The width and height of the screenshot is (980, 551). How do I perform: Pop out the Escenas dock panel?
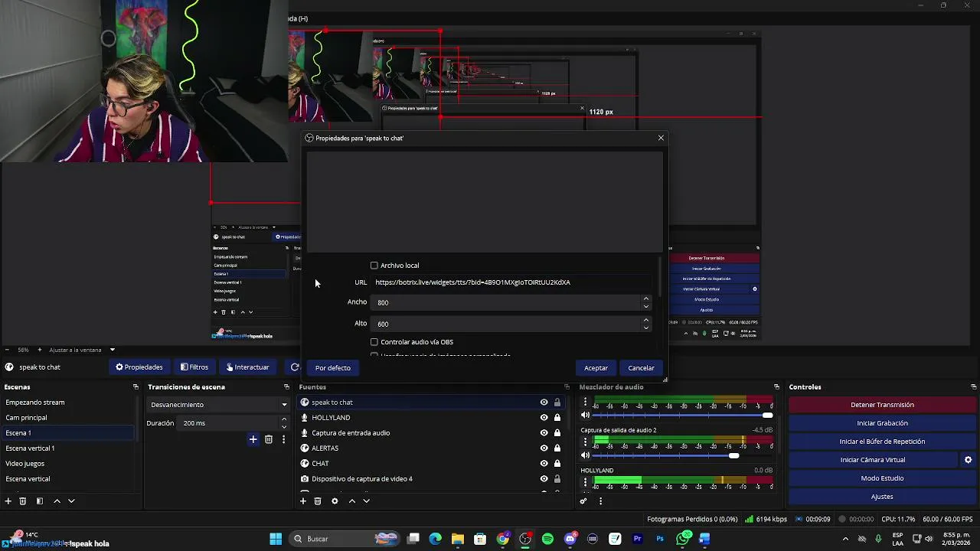pyautogui.click(x=136, y=387)
